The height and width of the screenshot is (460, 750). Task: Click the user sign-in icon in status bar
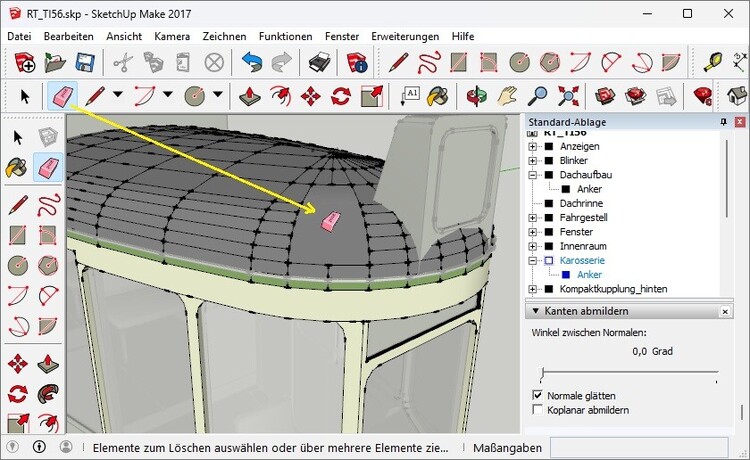(x=66, y=447)
